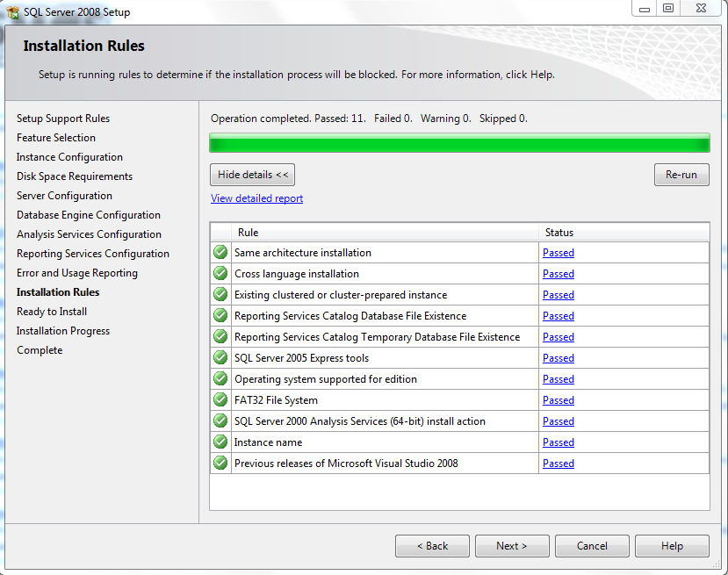Select the bold Installation Rules sidebar step
This screenshot has width=728, height=575.
pyautogui.click(x=58, y=292)
